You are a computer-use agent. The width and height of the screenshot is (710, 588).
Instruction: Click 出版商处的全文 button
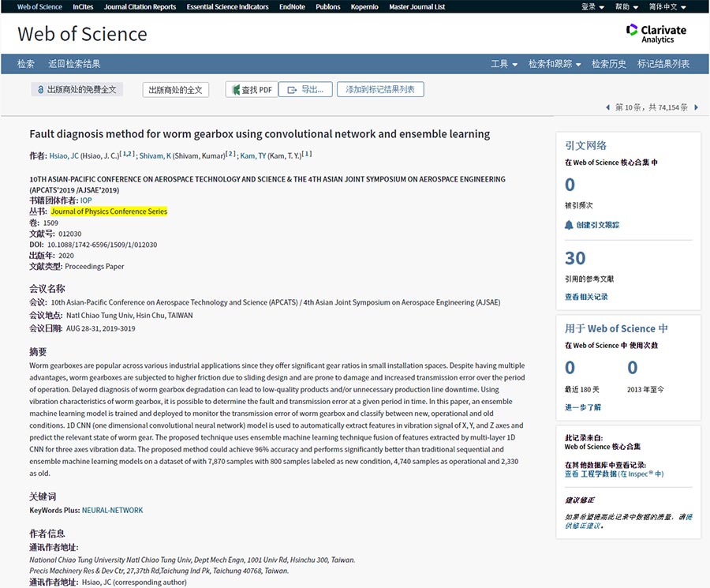(x=176, y=90)
